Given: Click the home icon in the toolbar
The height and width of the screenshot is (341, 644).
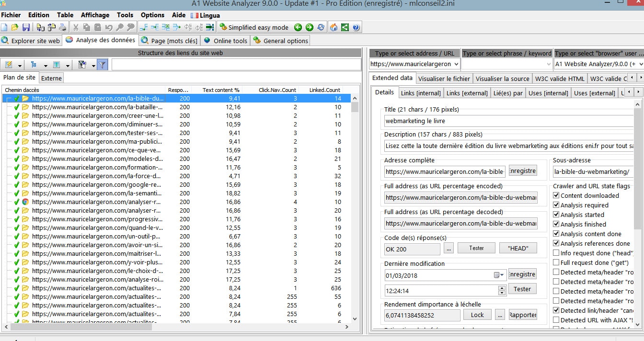Looking at the screenshot, I should [333, 27].
